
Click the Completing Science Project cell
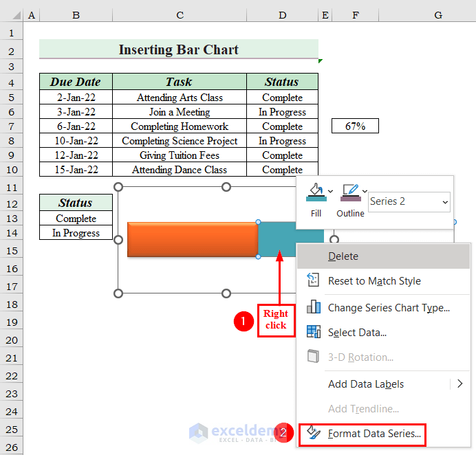coord(180,140)
